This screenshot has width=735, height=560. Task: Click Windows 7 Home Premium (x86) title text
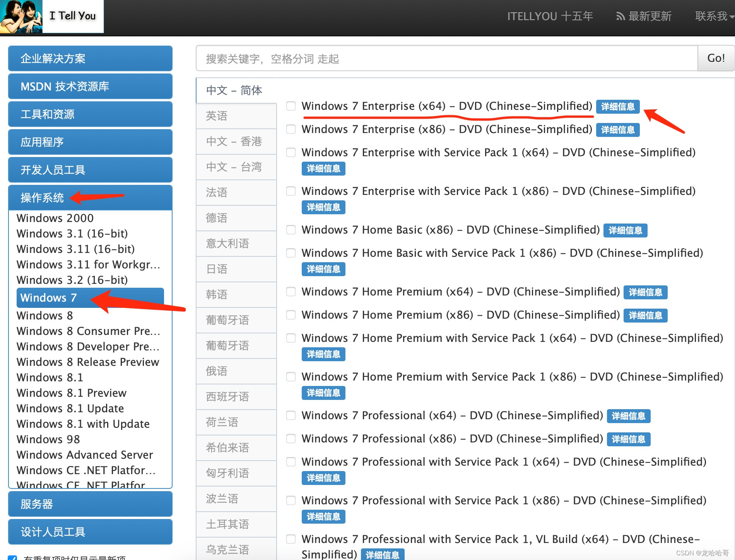click(x=461, y=315)
